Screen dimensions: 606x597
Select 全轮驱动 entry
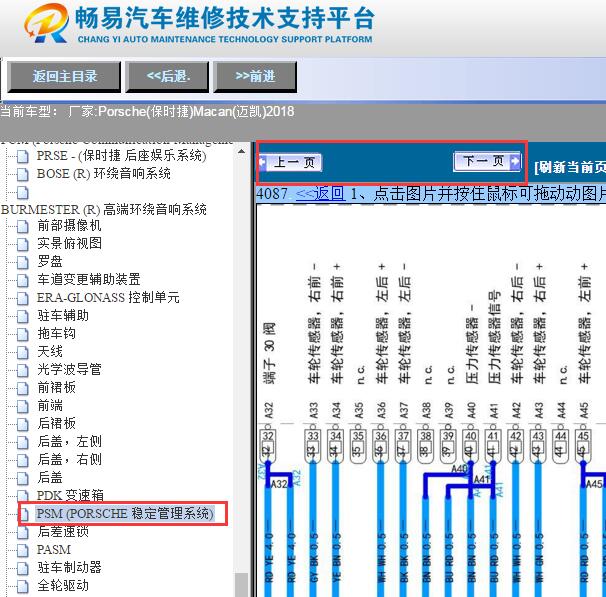[x=63, y=585]
